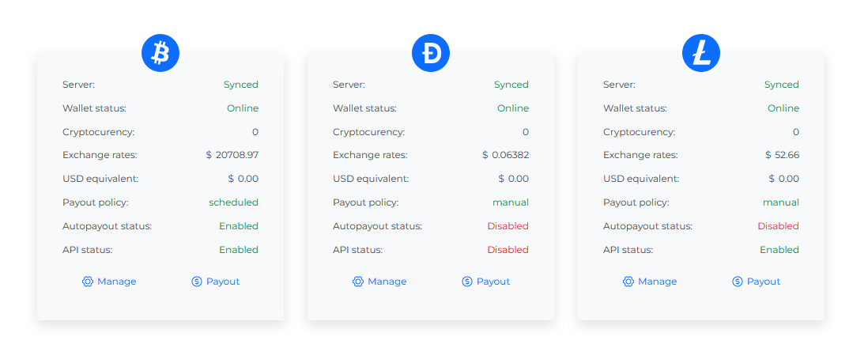
Task: Open the Manage link for the Dogecoin wallet
Action: coord(387,282)
